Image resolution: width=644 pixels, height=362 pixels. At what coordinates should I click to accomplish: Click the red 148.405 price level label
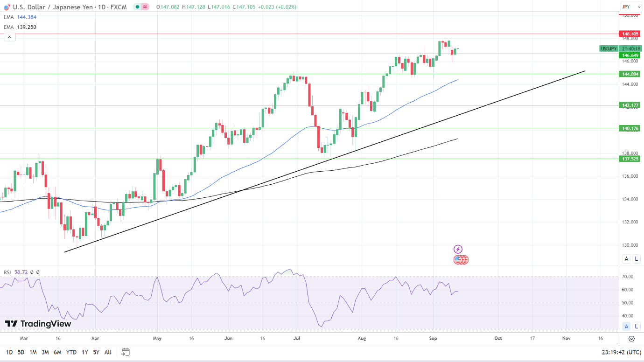tap(630, 34)
